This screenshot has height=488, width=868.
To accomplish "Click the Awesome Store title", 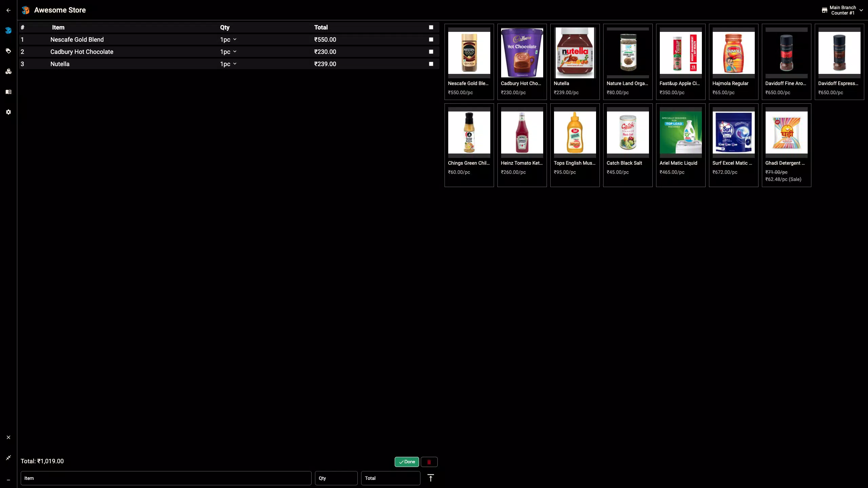I will [x=60, y=10].
